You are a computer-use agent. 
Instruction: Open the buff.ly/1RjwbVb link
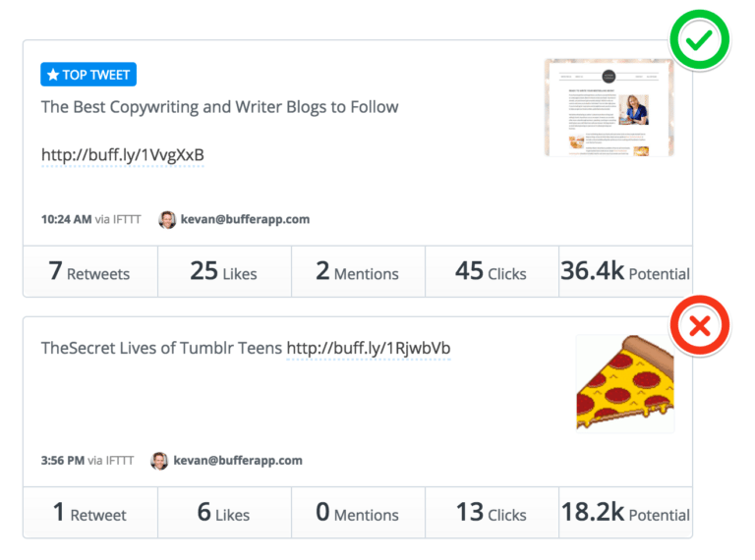tap(369, 348)
